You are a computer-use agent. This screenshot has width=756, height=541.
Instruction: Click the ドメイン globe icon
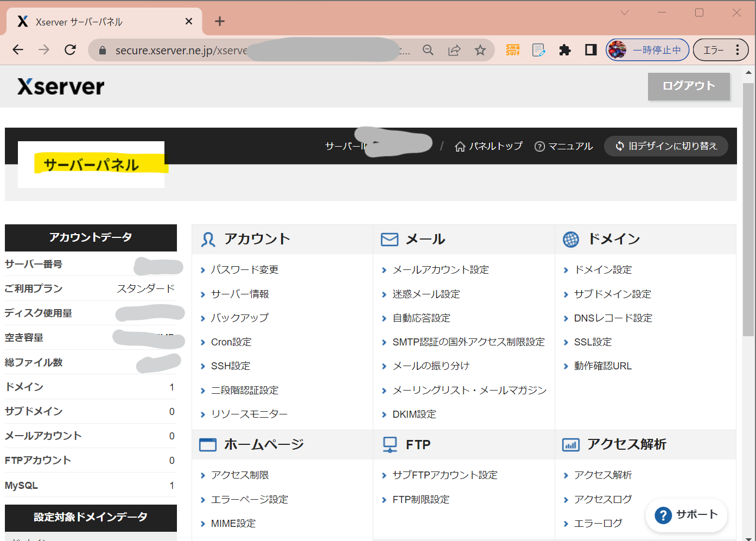[571, 240]
